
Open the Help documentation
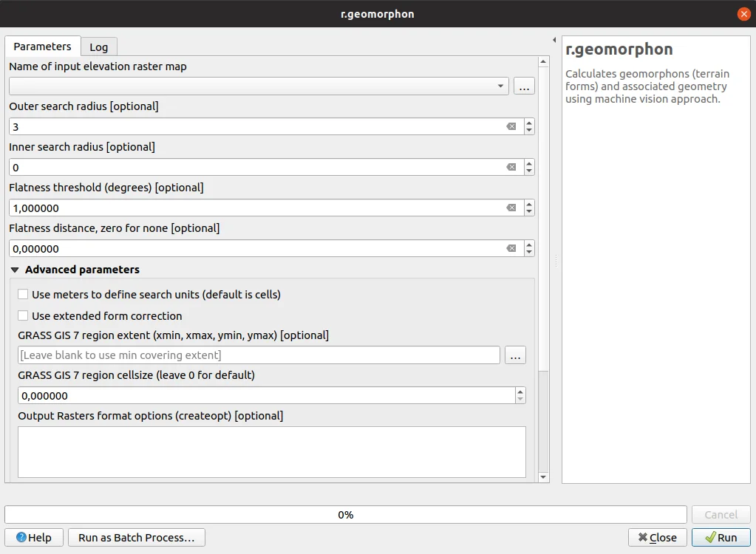click(x=34, y=538)
